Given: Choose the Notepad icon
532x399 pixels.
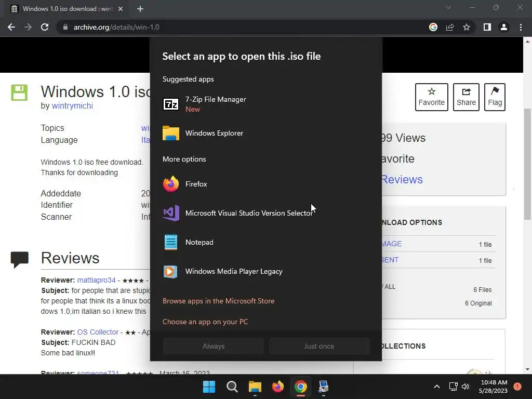Looking at the screenshot, I should pyautogui.click(x=170, y=242).
